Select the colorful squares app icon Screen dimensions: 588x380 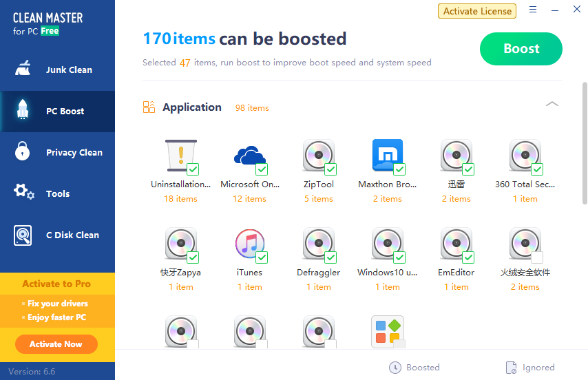[388, 331]
